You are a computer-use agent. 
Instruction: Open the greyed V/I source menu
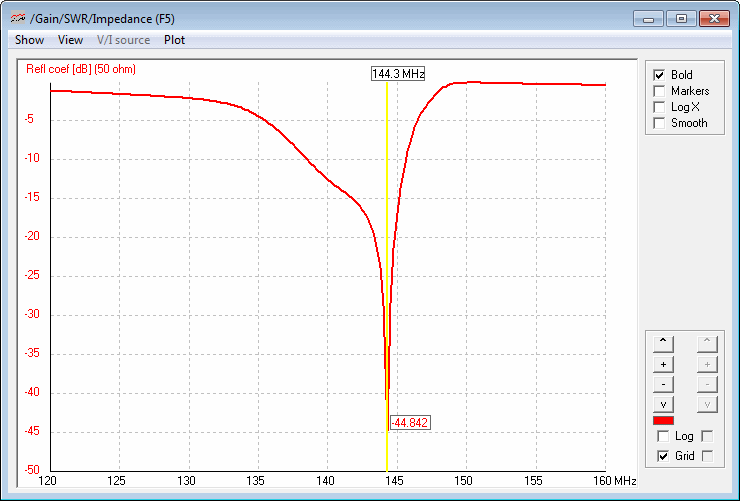click(123, 40)
